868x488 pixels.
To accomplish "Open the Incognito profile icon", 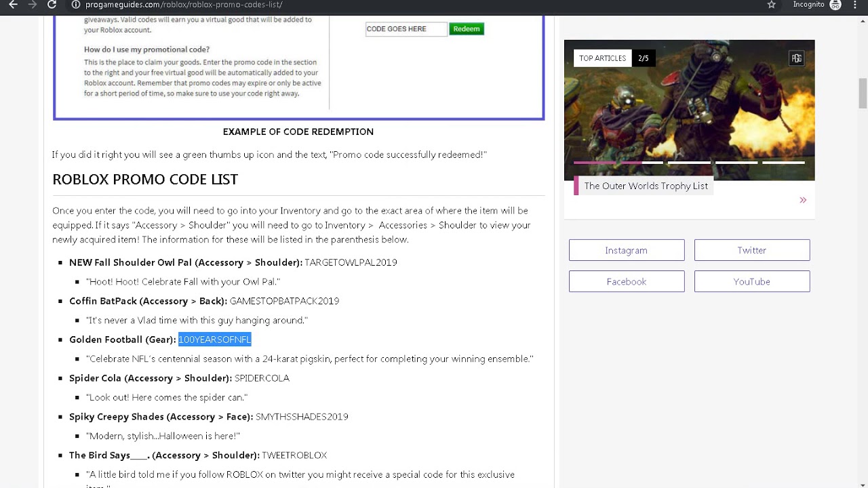I will 835,5.
